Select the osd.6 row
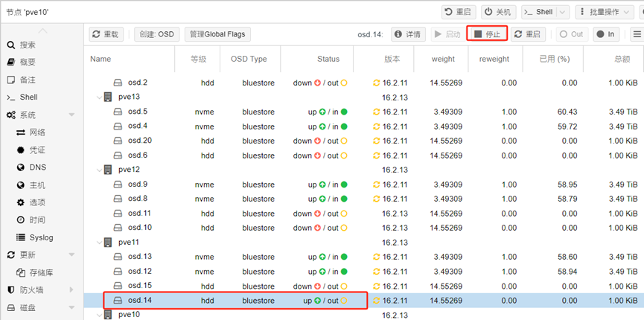The width and height of the screenshot is (644, 320). tap(364, 156)
